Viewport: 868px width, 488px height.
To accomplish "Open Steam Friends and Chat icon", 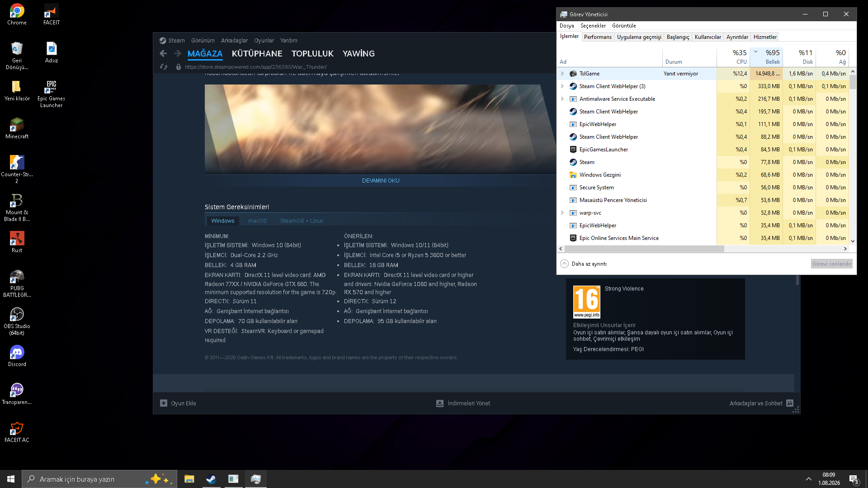I will coord(790,403).
